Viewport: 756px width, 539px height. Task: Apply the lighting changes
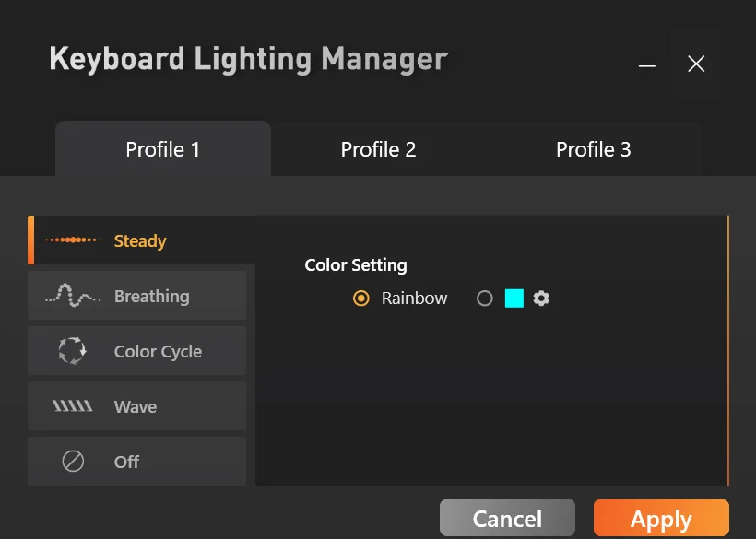click(x=661, y=519)
